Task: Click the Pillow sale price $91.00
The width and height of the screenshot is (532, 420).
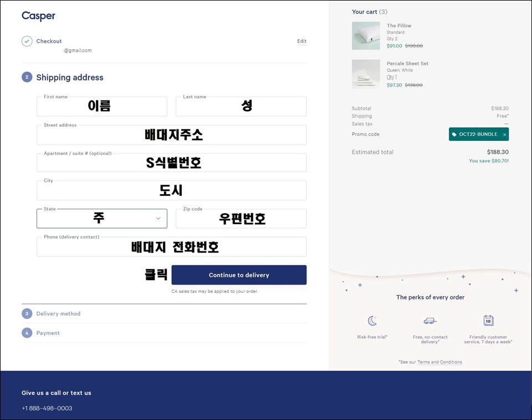Action: point(394,46)
